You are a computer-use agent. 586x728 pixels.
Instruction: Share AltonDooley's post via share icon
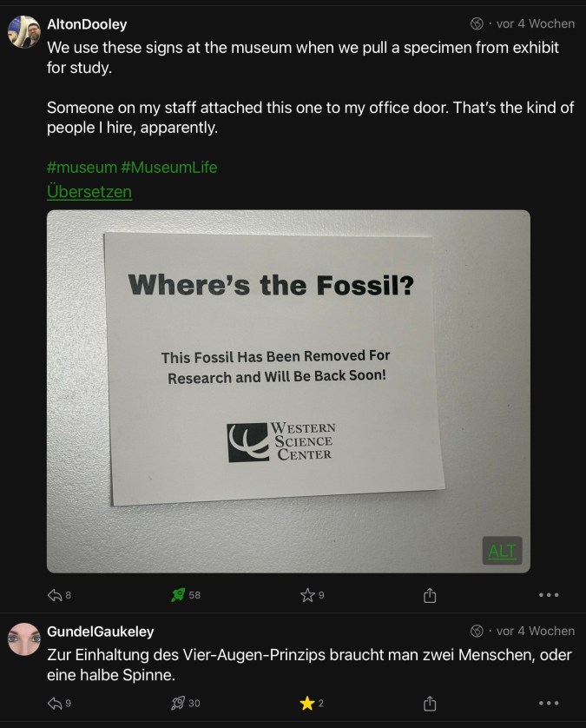pyautogui.click(x=429, y=595)
